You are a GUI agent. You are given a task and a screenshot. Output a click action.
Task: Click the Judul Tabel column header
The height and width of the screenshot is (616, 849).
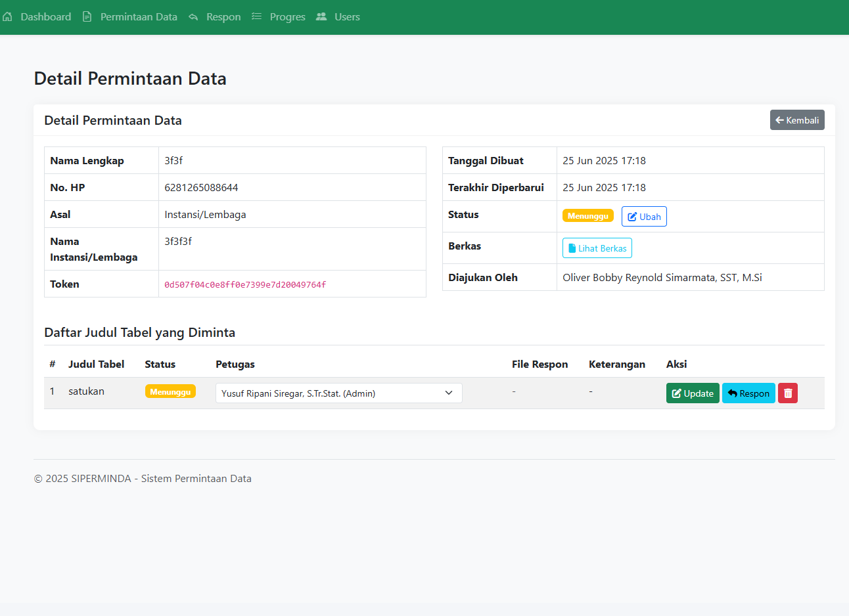pos(96,364)
